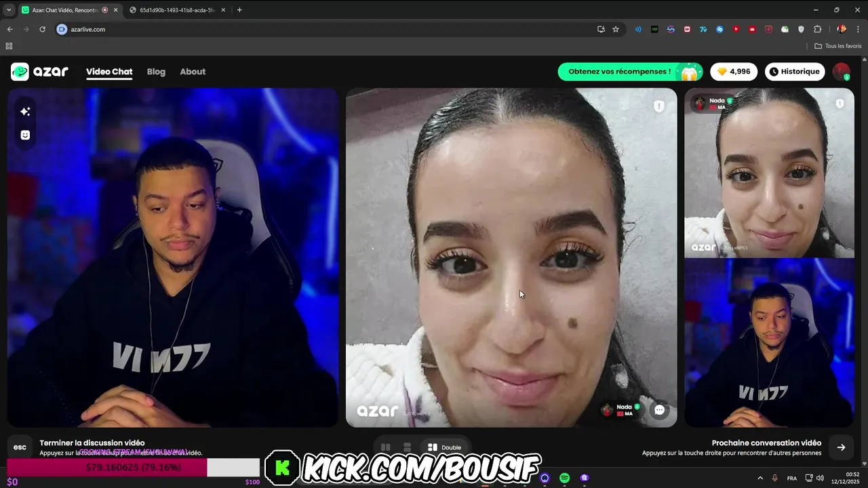This screenshot has width=868, height=488.
Task: Close the 65d1d90b browser tab
Action: pyautogui.click(x=222, y=10)
